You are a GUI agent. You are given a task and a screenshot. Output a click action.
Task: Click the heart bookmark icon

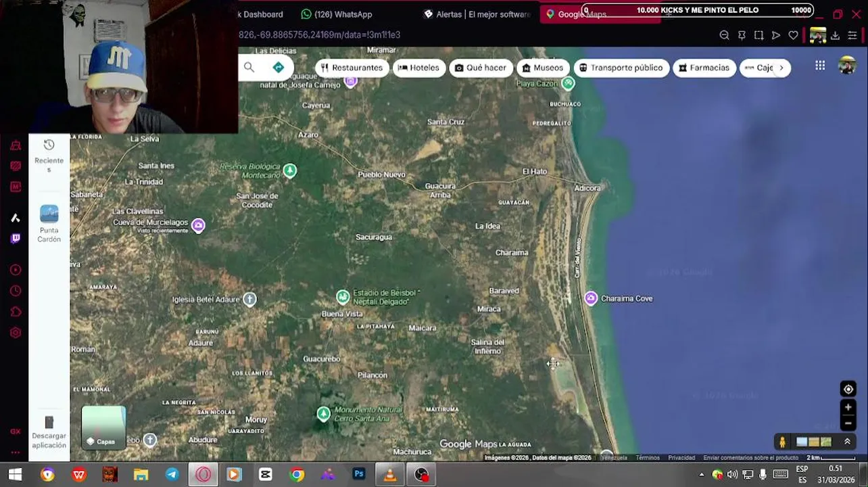click(793, 35)
